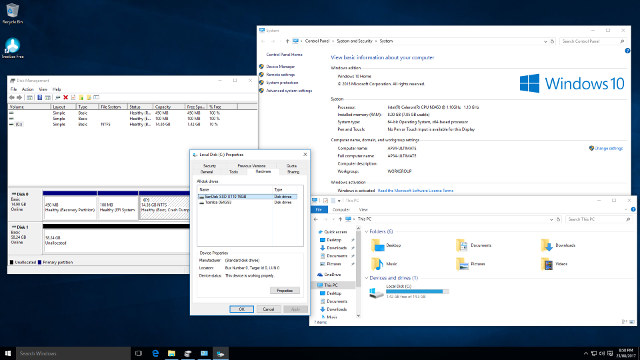Open the Recycle Bin desktop icon
Image resolution: width=640 pixels, height=360 pixels.
tap(13, 13)
